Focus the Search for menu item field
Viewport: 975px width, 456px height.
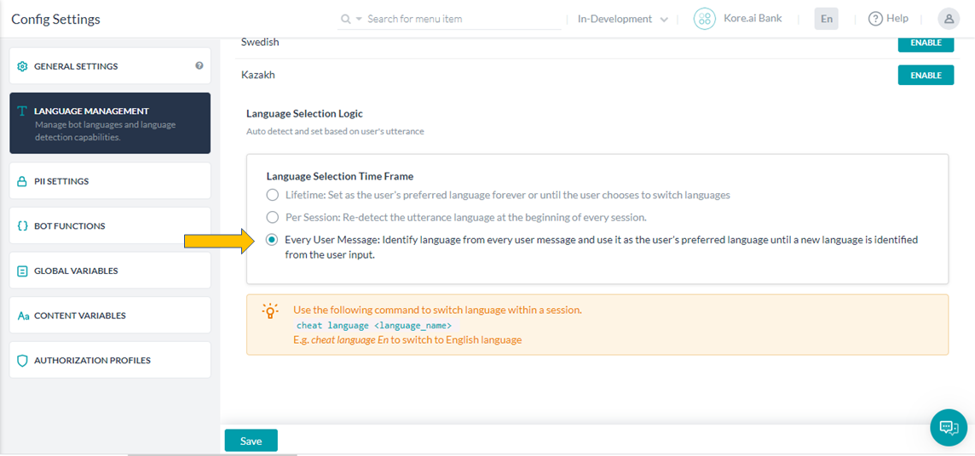coord(461,19)
